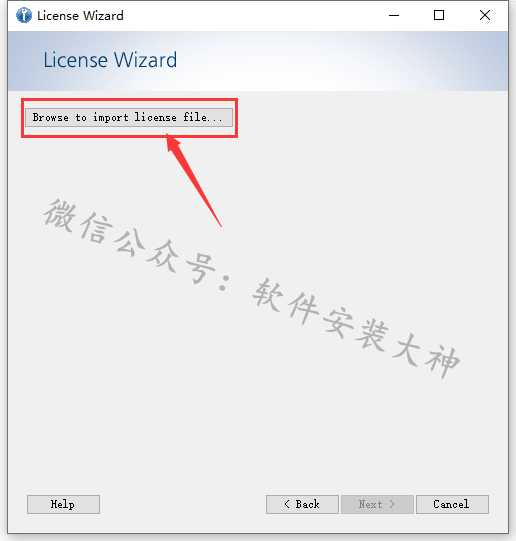Click the grayed-out Next button
The image size is (516, 541).
point(377,504)
